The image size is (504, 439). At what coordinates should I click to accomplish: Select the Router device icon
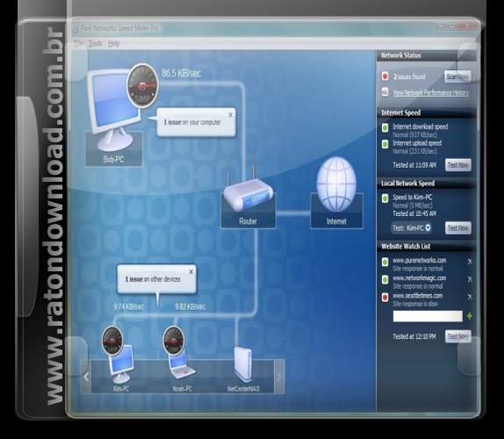pos(248,194)
